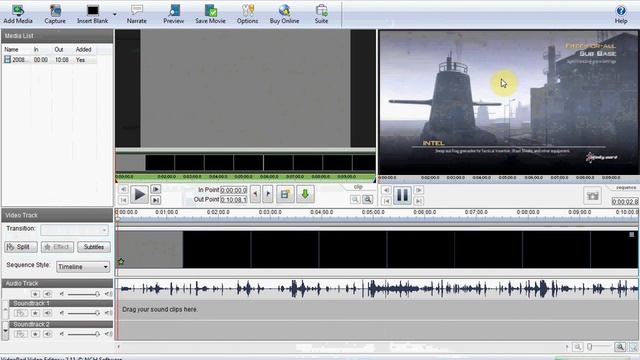This screenshot has width=640, height=360.
Task: Sort Media List by Added column
Action: [x=83, y=49]
